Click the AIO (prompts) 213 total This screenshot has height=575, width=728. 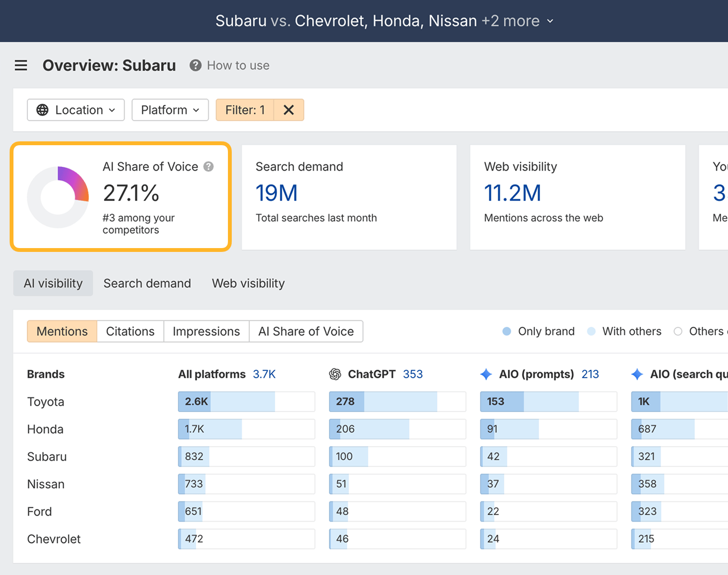[590, 374]
